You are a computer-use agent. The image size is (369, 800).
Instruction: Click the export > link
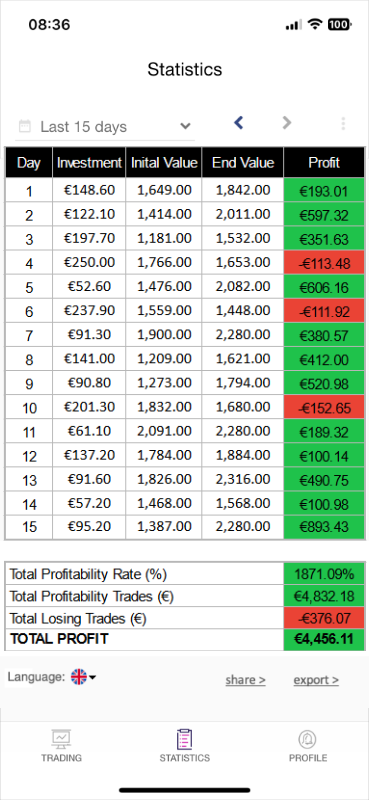point(316,680)
